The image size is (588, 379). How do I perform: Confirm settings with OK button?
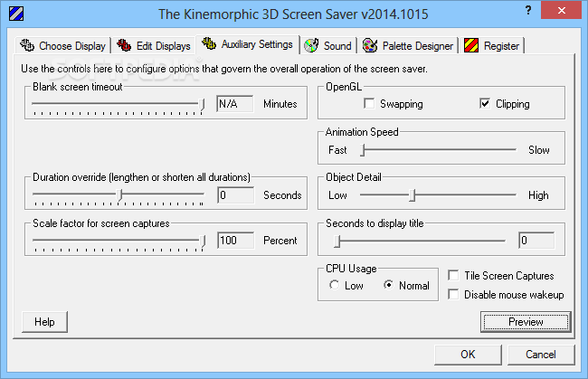[468, 355]
